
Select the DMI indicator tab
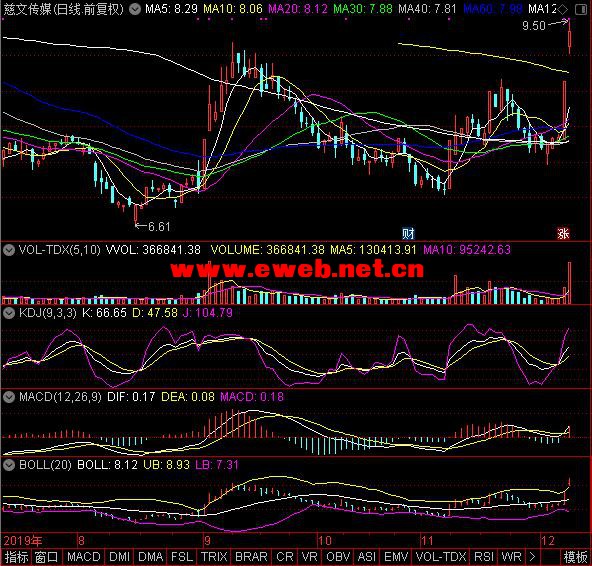click(119, 557)
